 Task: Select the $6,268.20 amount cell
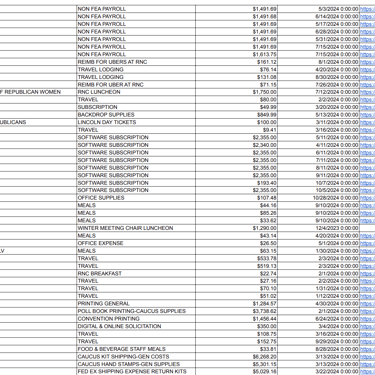click(x=236, y=357)
